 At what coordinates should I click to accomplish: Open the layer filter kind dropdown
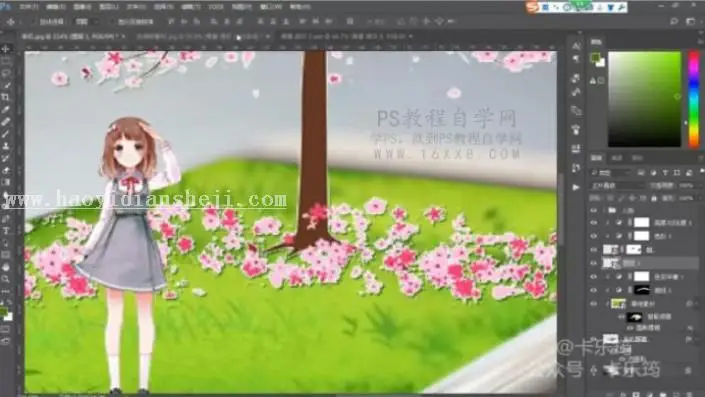(611, 173)
